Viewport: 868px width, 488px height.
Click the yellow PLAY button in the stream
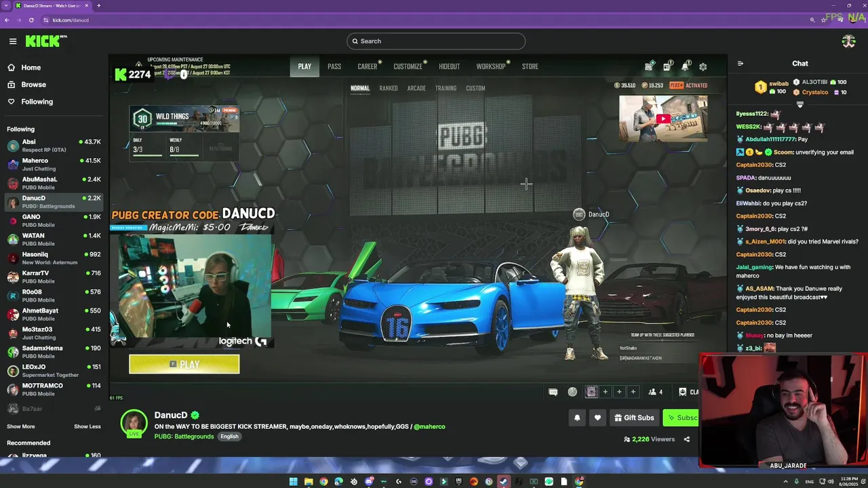184,365
